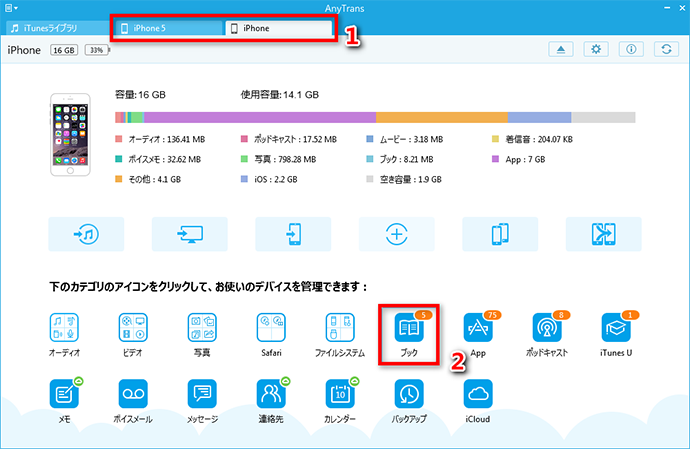
Task: Open the Backup (バックアップ) category
Action: (409, 394)
